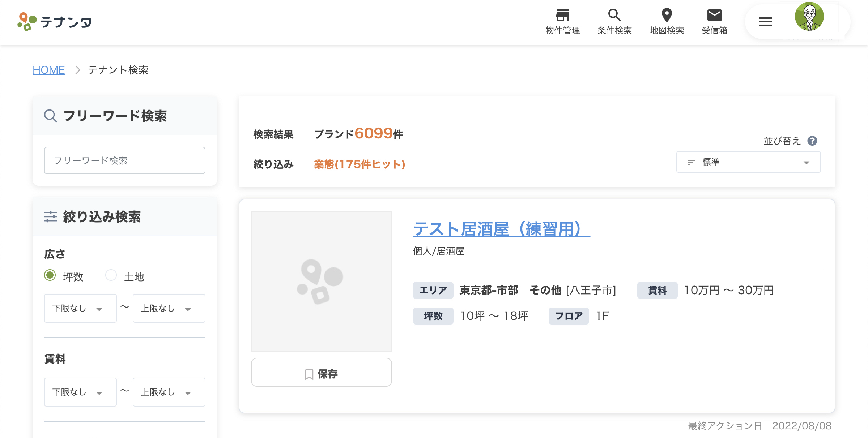Click the テナンタ logo icon
This screenshot has height=438, width=868.
[27, 22]
